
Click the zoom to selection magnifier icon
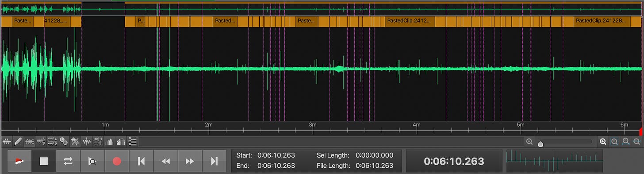[x=614, y=142]
